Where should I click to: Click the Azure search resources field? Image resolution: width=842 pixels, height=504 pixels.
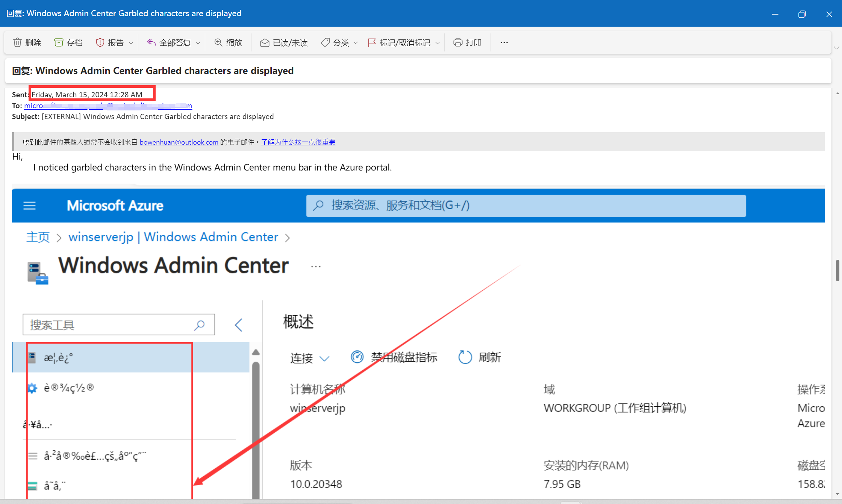tap(526, 206)
